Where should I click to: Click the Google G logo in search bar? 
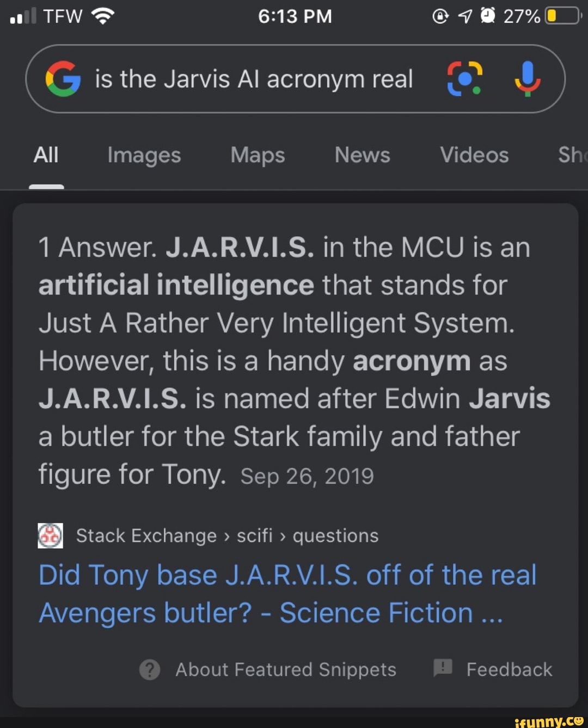pos(64,78)
